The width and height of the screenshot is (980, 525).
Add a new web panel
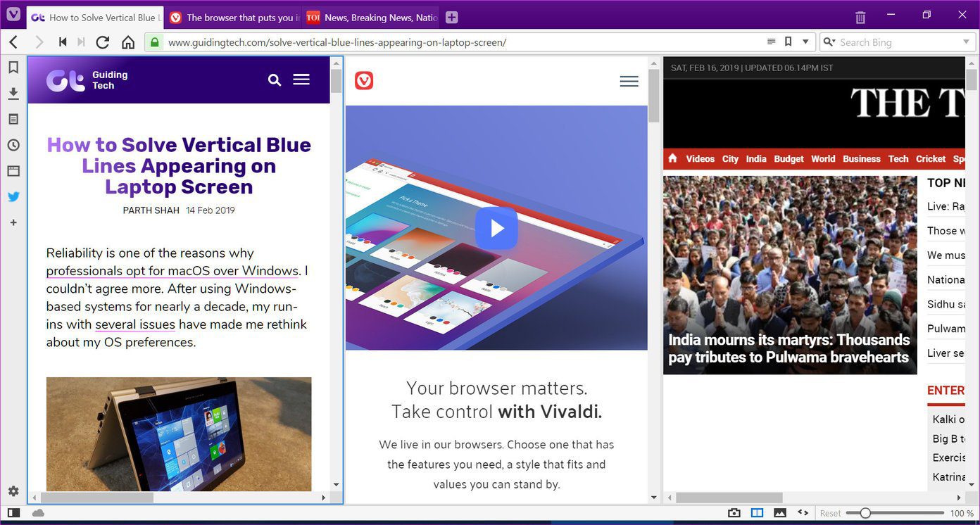point(13,222)
